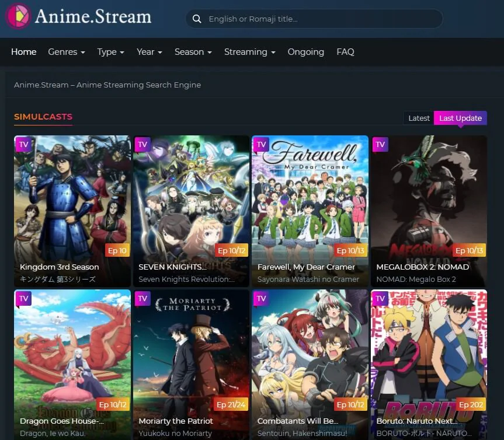Click Ep 10/13 badge on MEGALOBOX 2

(x=470, y=250)
